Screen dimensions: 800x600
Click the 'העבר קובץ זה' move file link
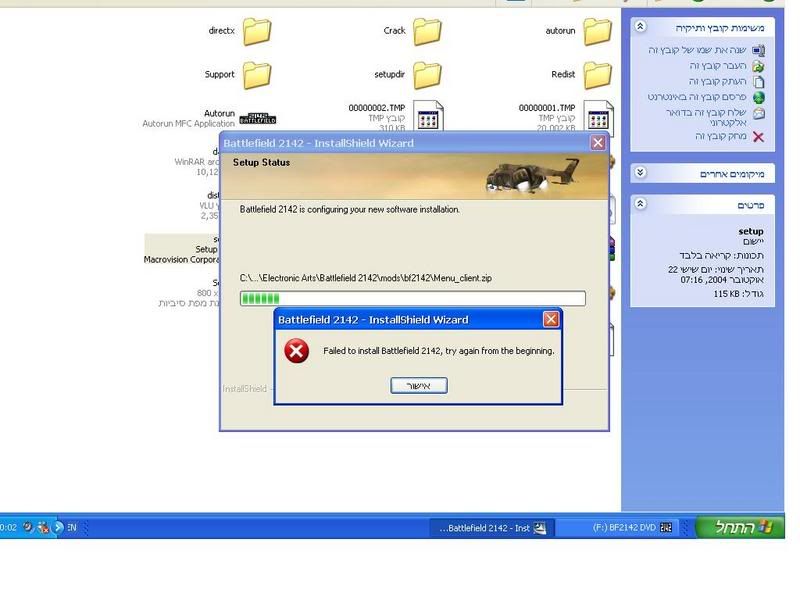pos(718,66)
